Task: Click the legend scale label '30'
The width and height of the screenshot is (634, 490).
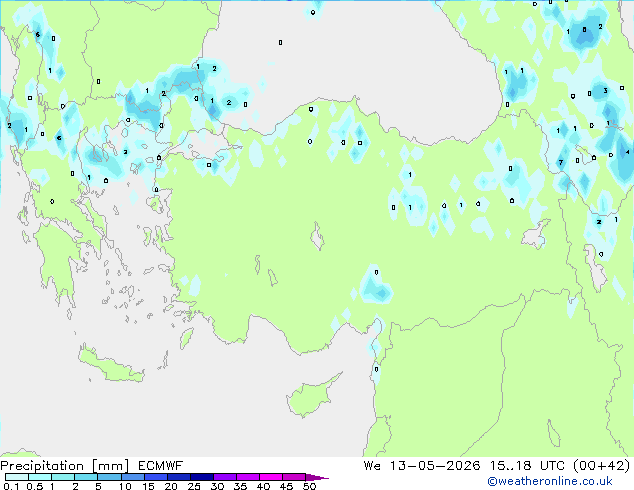Action: pos(217,486)
